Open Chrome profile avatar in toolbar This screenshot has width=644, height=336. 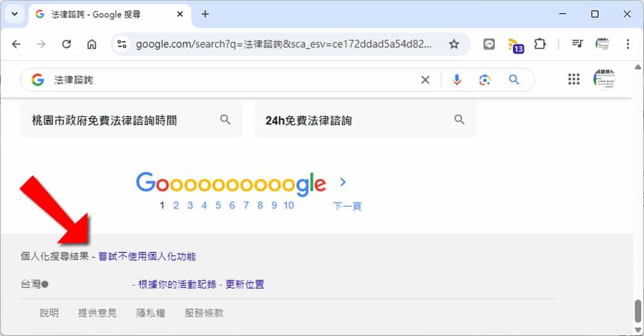click(602, 43)
